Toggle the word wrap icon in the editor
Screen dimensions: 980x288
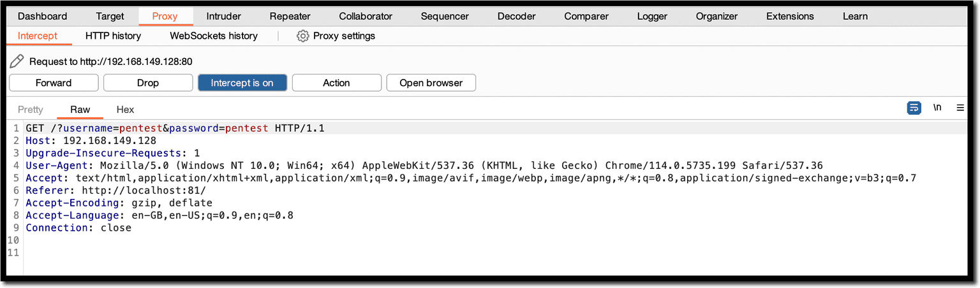click(x=914, y=108)
